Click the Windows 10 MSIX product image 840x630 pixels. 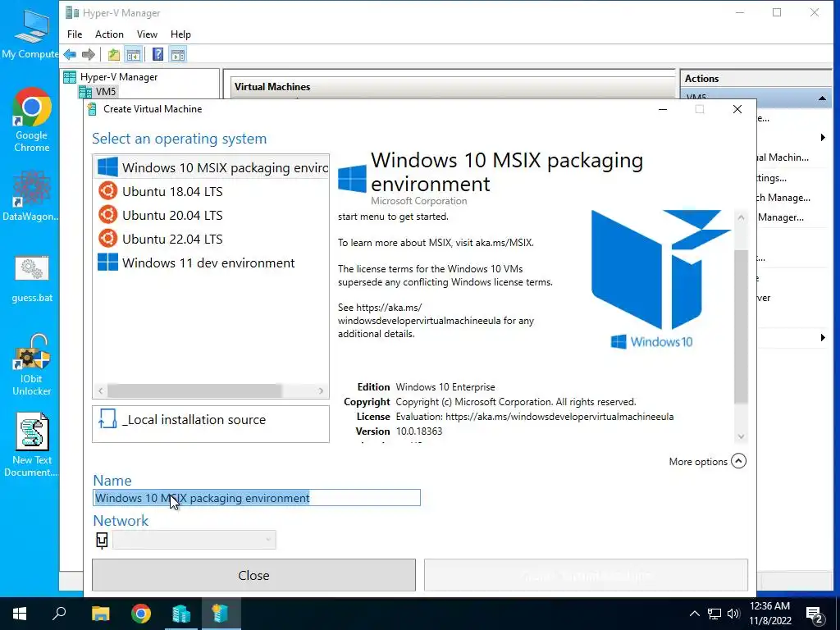pyautogui.click(x=660, y=279)
